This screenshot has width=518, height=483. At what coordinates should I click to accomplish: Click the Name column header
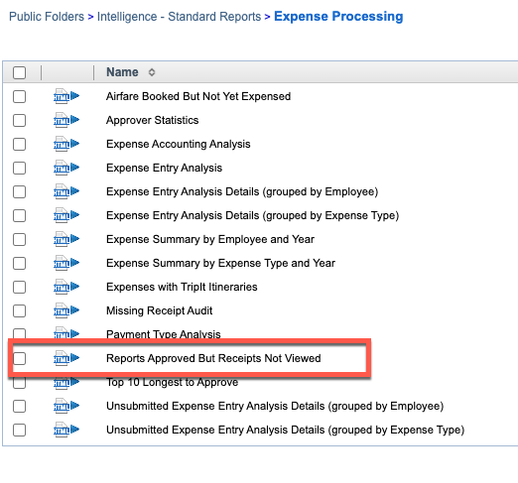(x=122, y=72)
